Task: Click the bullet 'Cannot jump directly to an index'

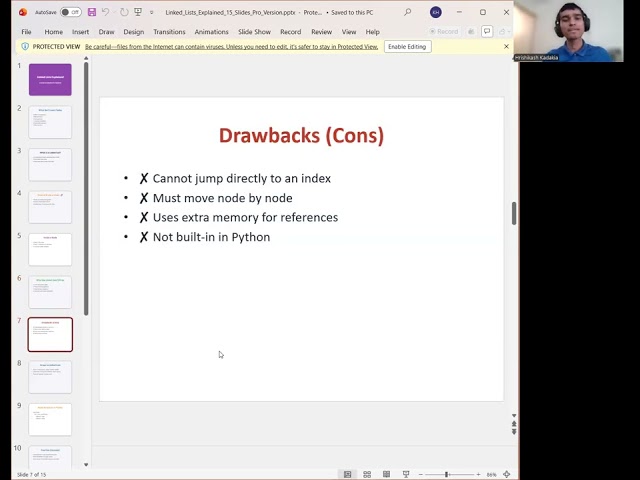Action: coord(235,178)
